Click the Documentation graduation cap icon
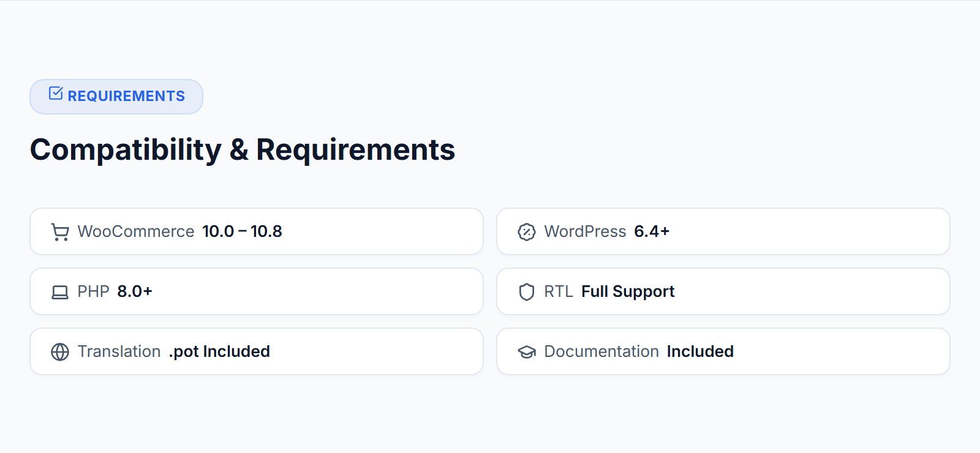This screenshot has height=453, width=980. point(527,352)
